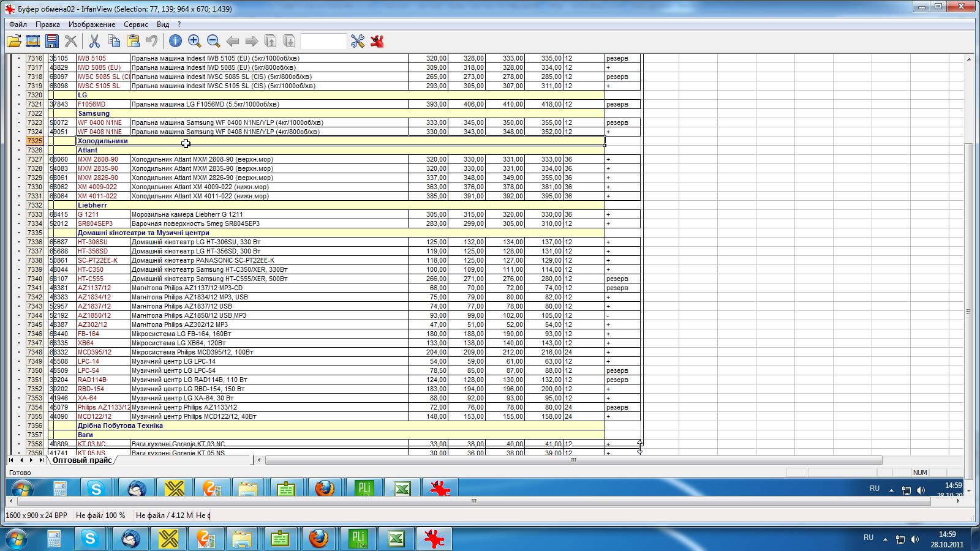Open the Изображение menu
980x551 pixels.
pos(92,24)
